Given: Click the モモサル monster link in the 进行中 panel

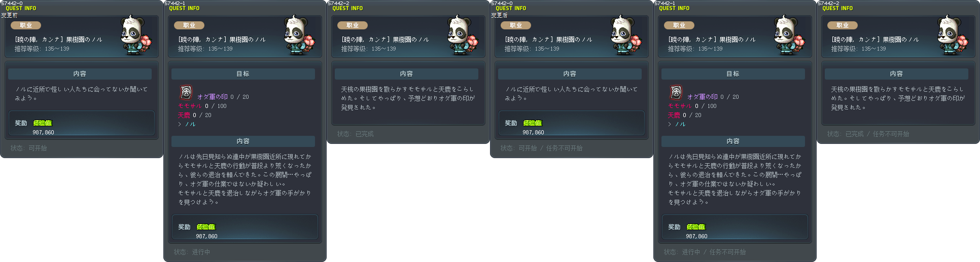Looking at the screenshot, I should click(190, 106).
